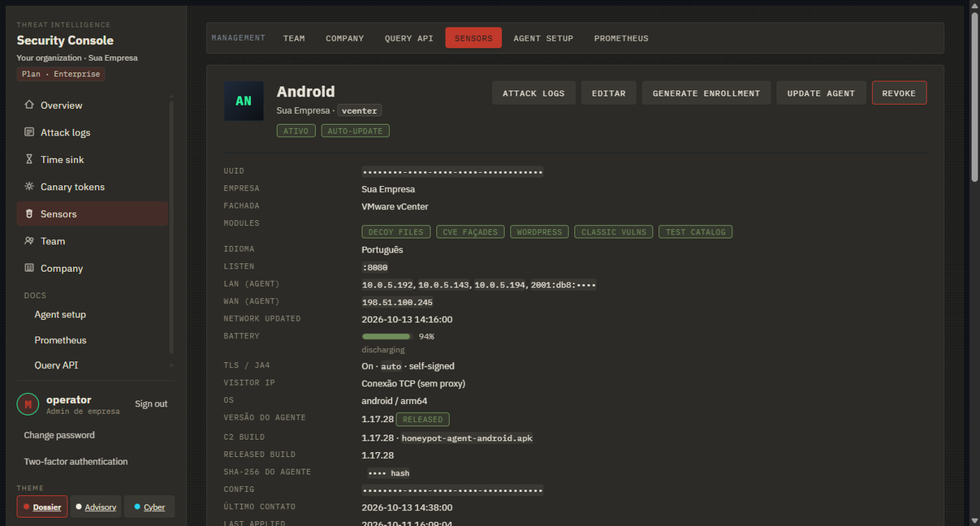Screen dimensions: 980x526
Task: Click último contato time 2026-10-13 14:38:00
Action: tap(407, 507)
